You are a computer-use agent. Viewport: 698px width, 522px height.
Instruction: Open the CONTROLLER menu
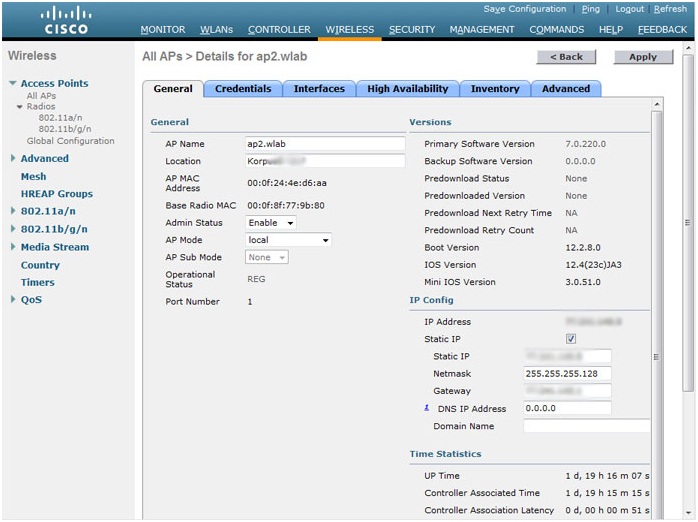tap(279, 30)
